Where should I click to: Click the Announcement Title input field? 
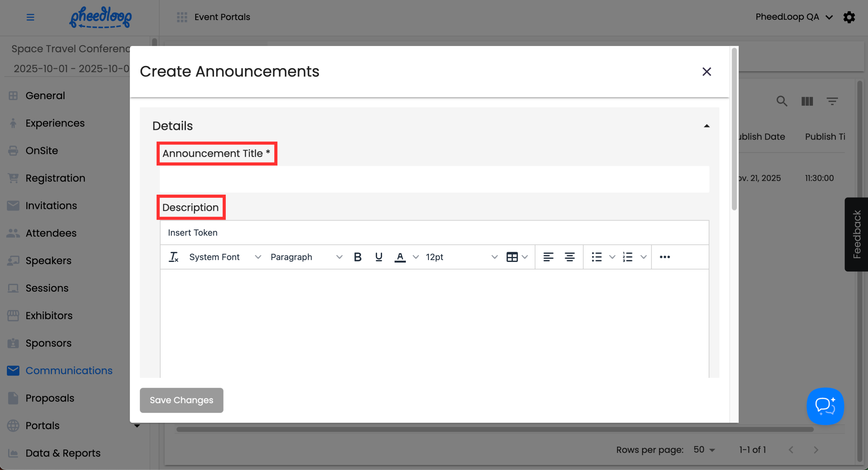coord(434,179)
